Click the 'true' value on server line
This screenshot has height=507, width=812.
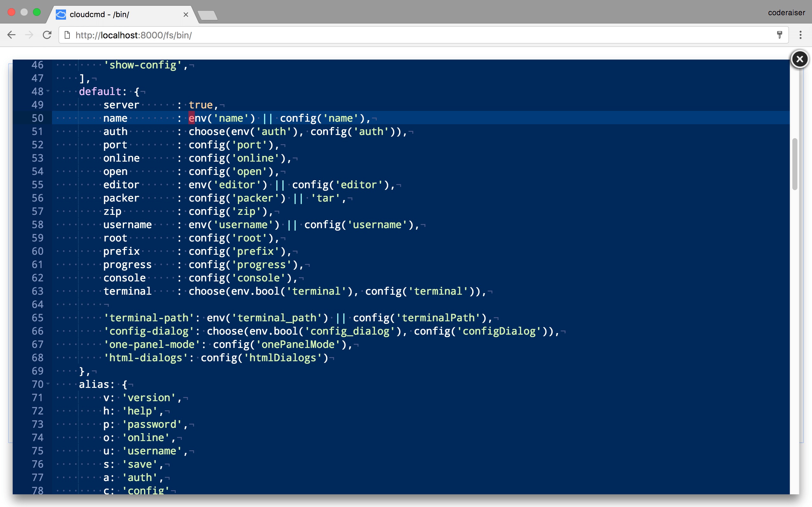pos(201,105)
